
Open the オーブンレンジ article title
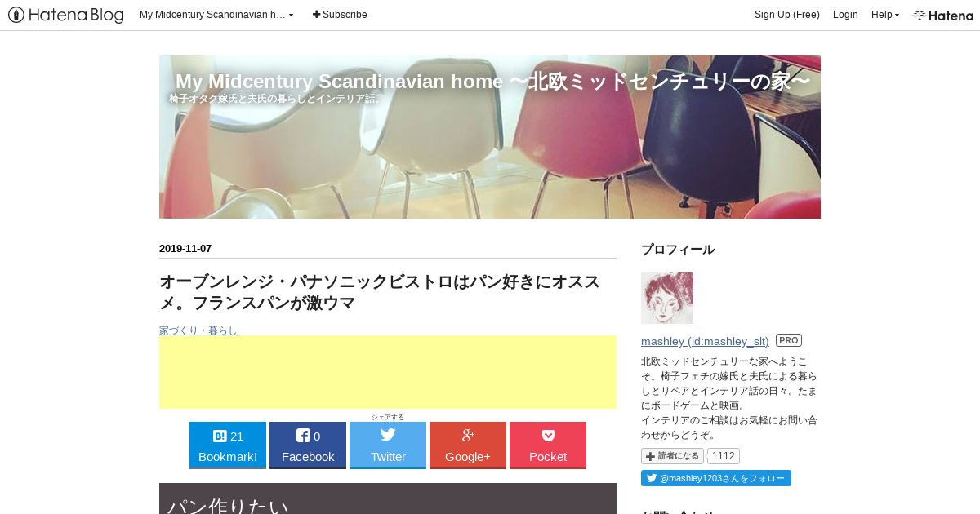[x=380, y=292]
